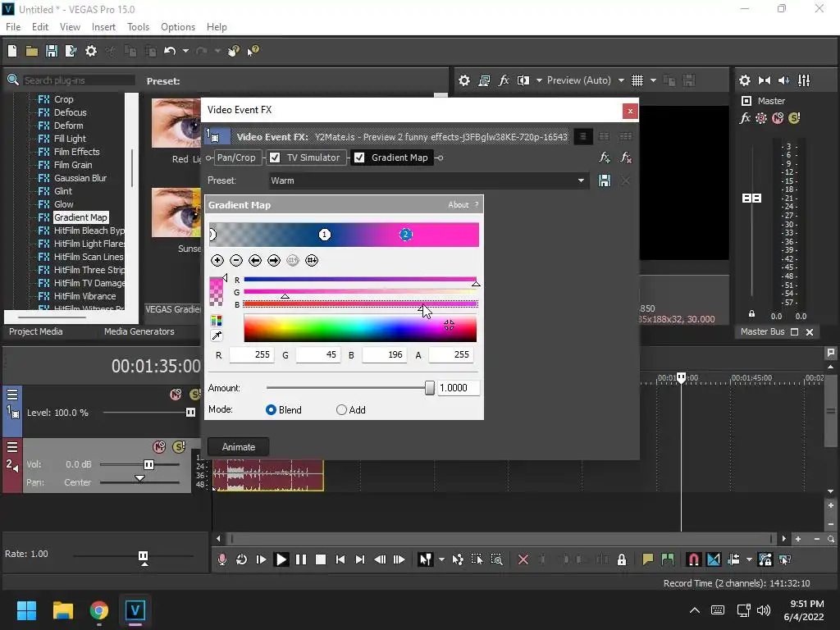Toggle the snapping magnet in the toolbar
The width and height of the screenshot is (840, 630).
point(693,559)
